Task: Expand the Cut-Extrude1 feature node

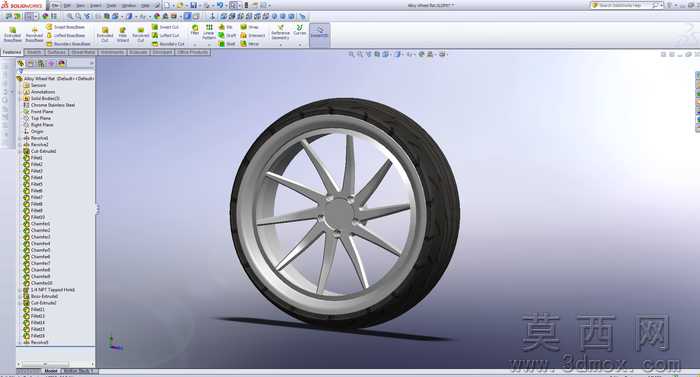Action: pos(20,151)
